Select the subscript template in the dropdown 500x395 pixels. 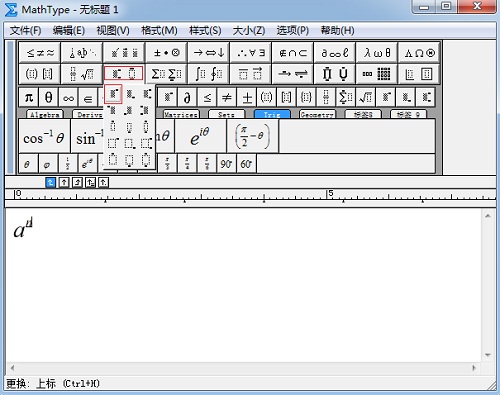point(130,94)
